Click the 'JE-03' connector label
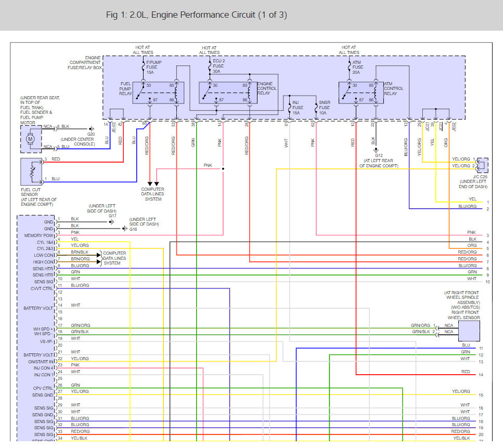This screenshot has width=503, height=448. (x=113, y=127)
